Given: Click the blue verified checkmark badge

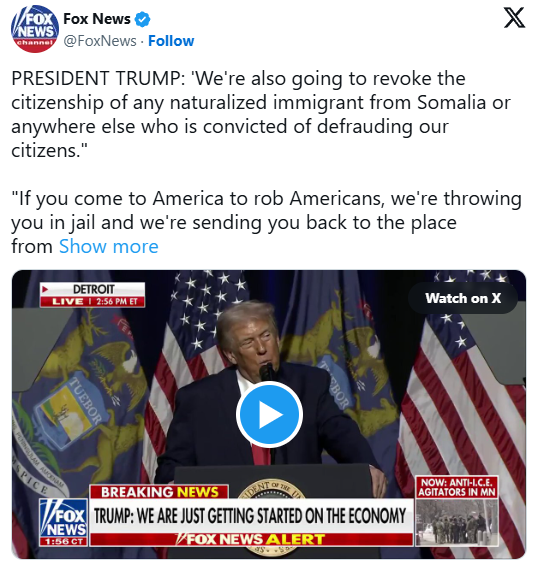Looking at the screenshot, I should [142, 19].
